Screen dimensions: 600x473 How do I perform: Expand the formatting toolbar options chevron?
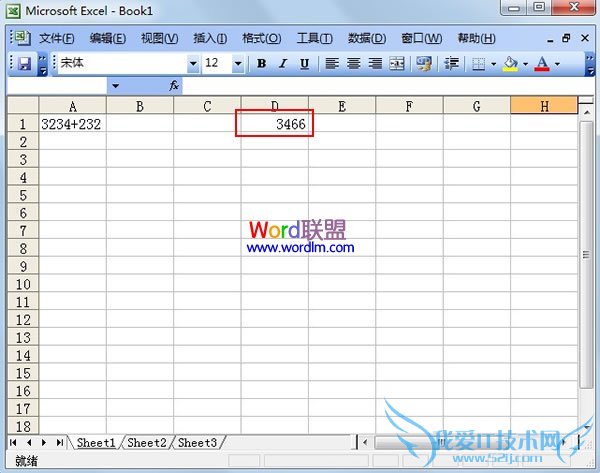tap(590, 64)
